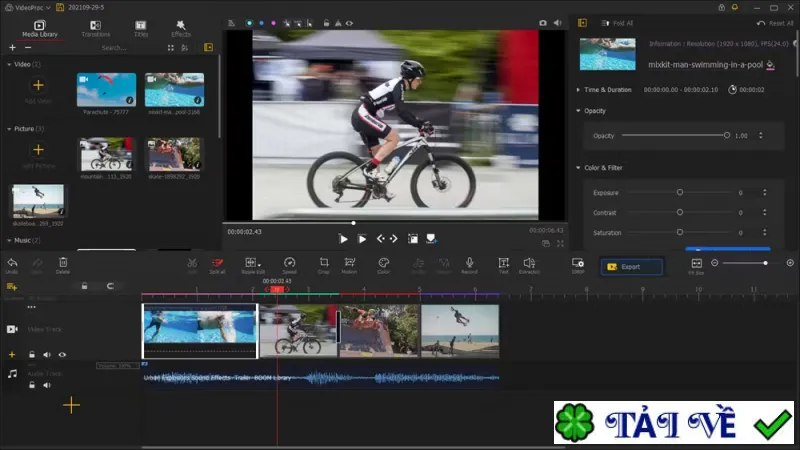Sort the media library items

(185, 47)
